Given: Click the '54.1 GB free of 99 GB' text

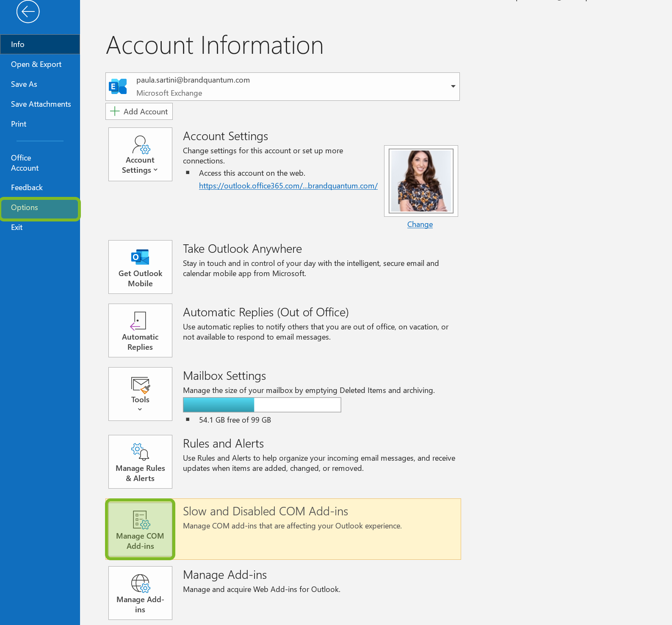Looking at the screenshot, I should tap(235, 420).
